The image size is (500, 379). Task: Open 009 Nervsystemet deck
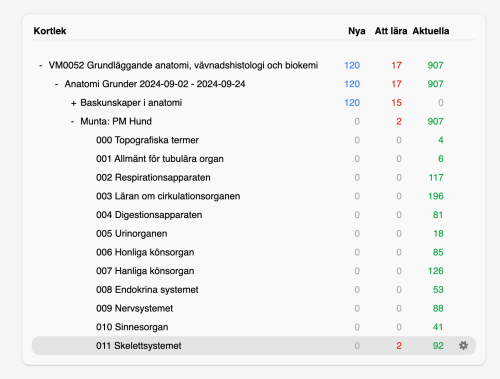(x=134, y=308)
